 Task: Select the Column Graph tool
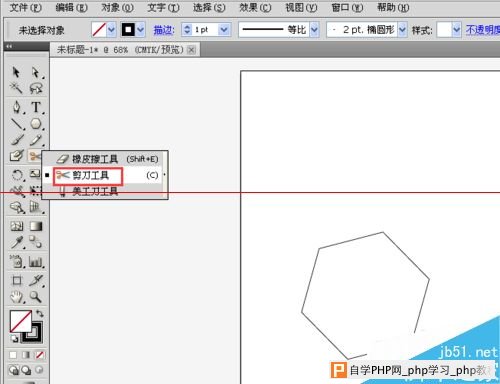pyautogui.click(x=36, y=262)
